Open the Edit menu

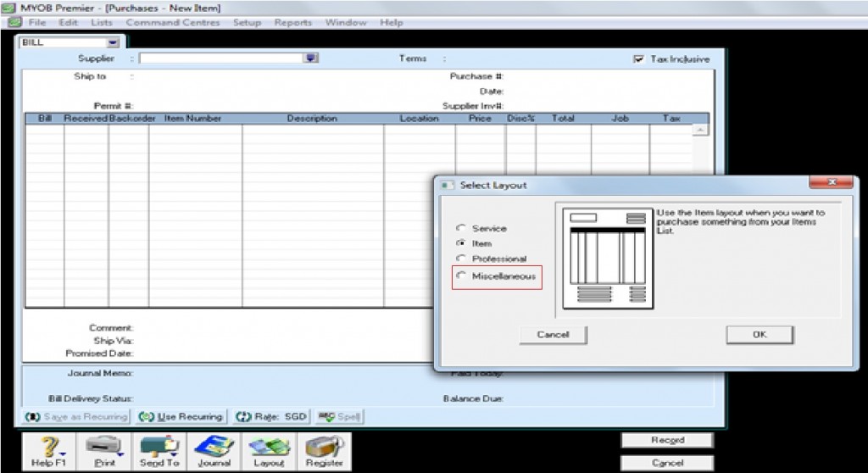point(68,22)
